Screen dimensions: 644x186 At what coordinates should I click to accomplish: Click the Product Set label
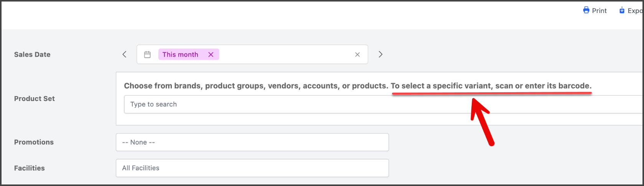pos(35,98)
